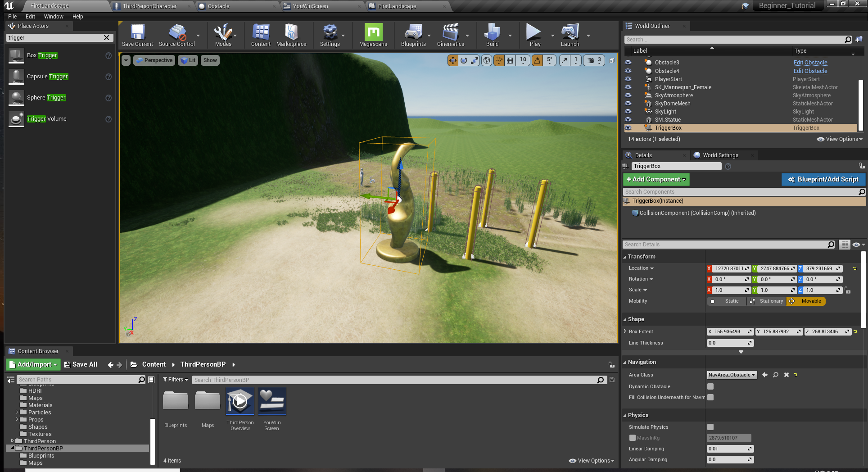The image size is (868, 472).
Task: Maximize or restore the viewport
Action: pos(611,60)
